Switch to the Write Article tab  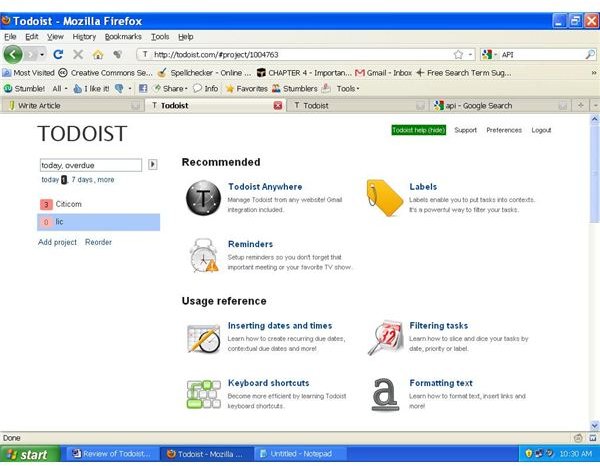[x=73, y=106]
